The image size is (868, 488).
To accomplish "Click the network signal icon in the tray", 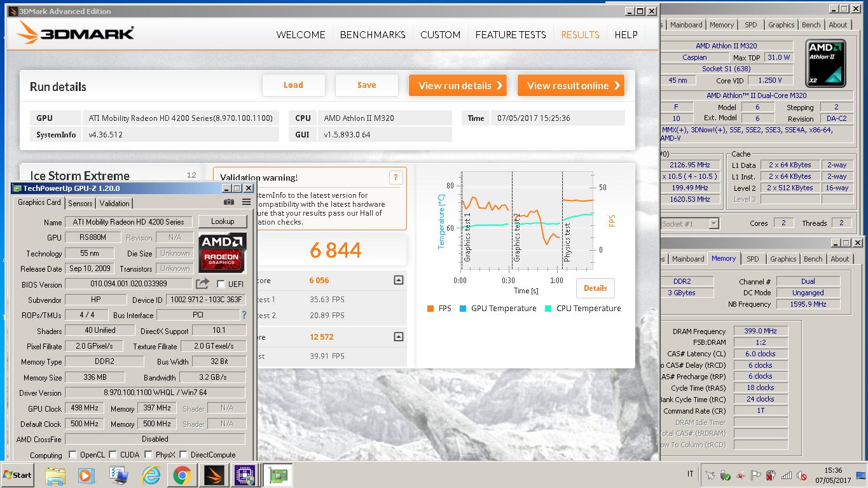I will click(786, 475).
